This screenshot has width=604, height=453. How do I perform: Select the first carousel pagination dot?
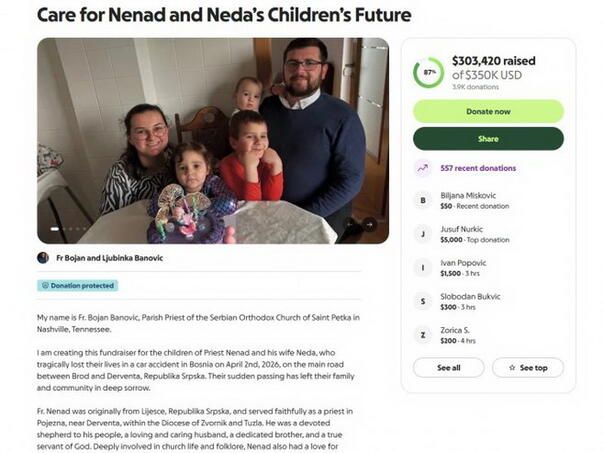(56, 229)
